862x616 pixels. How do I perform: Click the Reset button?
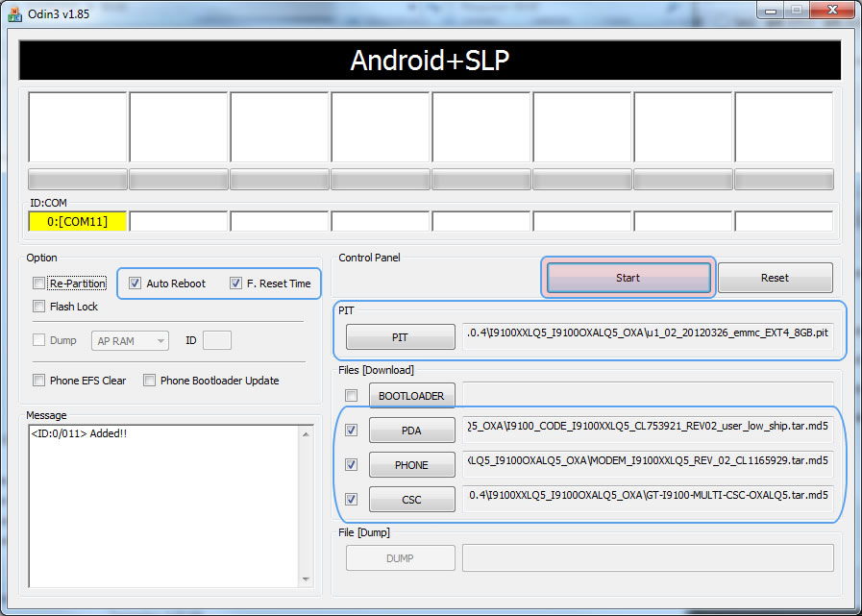click(776, 278)
